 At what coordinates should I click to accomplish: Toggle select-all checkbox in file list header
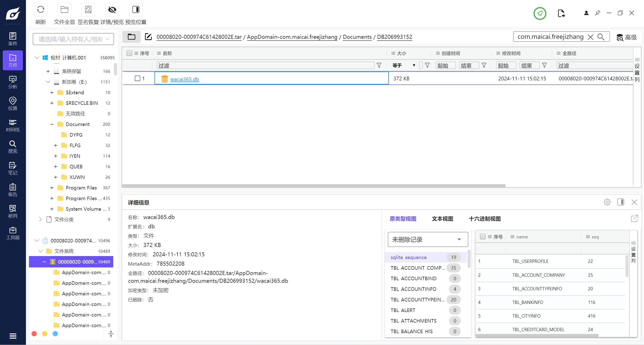coord(129,53)
